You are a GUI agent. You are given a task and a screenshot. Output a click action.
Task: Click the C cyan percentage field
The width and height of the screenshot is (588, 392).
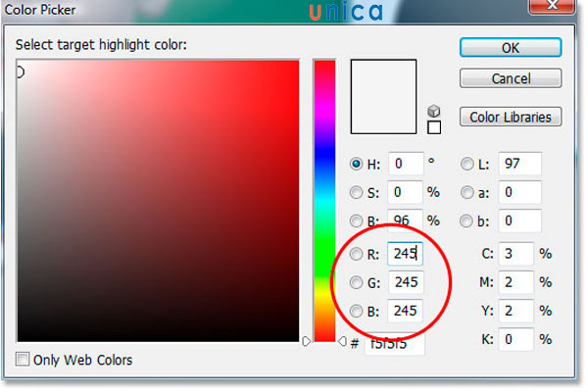point(516,254)
